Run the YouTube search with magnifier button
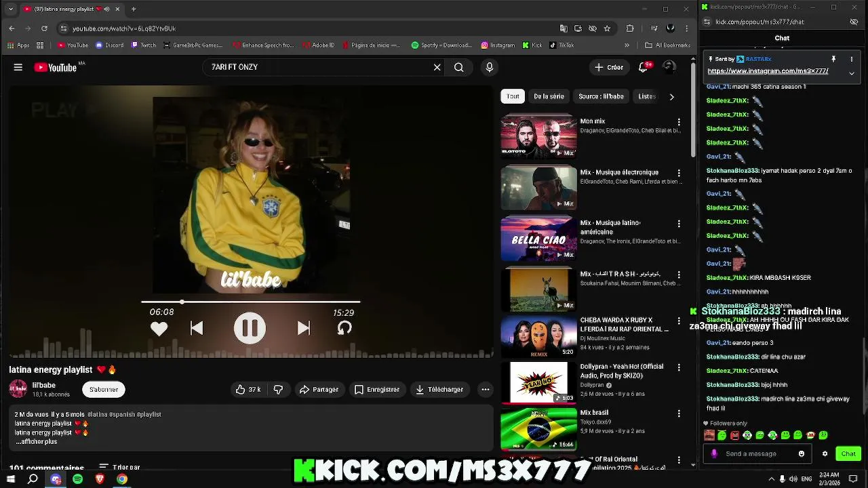 [459, 67]
